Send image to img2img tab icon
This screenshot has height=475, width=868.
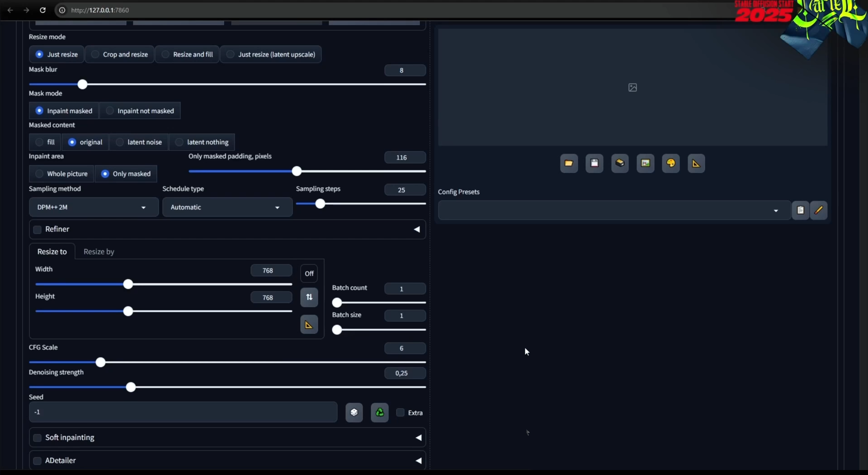[645, 163]
